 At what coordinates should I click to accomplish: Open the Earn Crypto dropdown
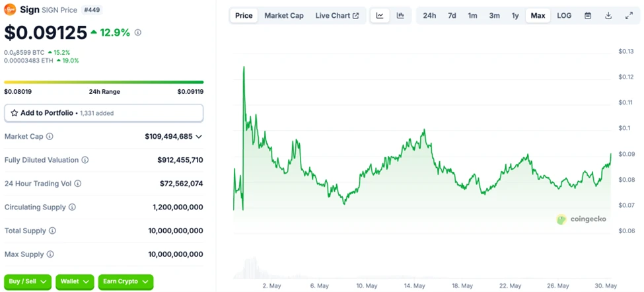pos(125,281)
